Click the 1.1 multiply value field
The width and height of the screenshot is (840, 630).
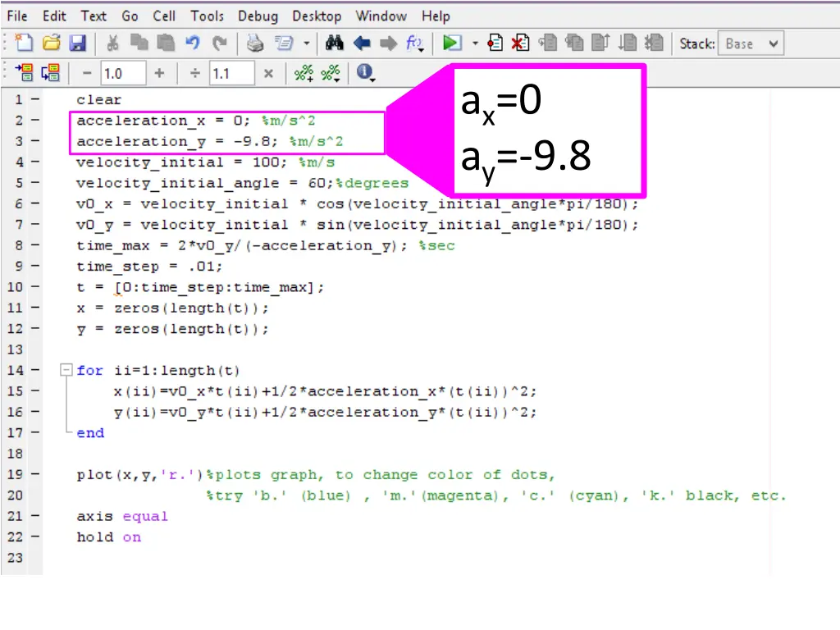pos(232,73)
